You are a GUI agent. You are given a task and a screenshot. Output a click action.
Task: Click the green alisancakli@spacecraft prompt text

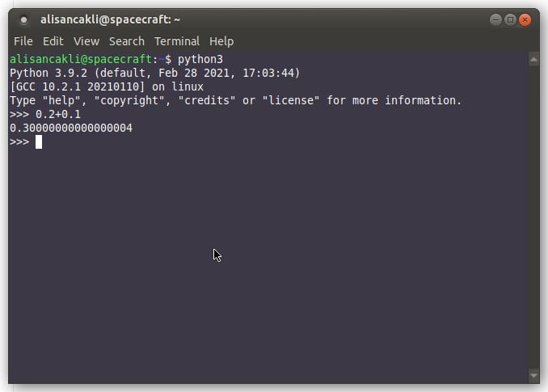[x=81, y=59]
